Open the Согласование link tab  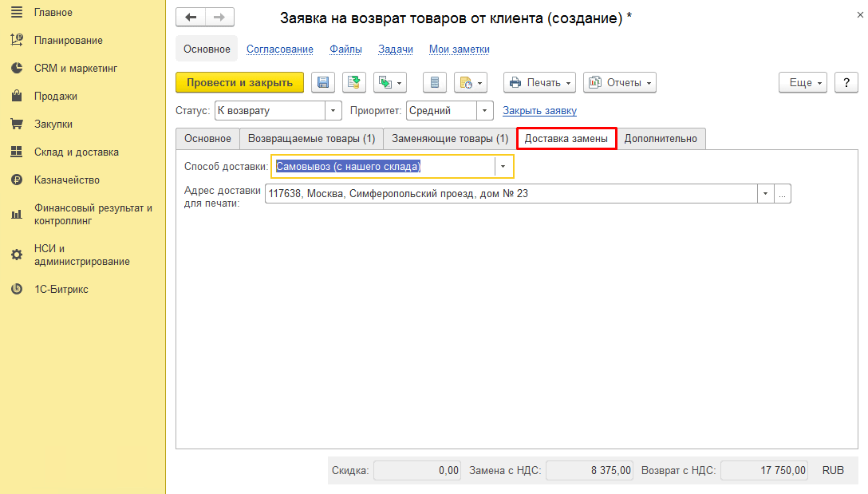[x=279, y=49]
